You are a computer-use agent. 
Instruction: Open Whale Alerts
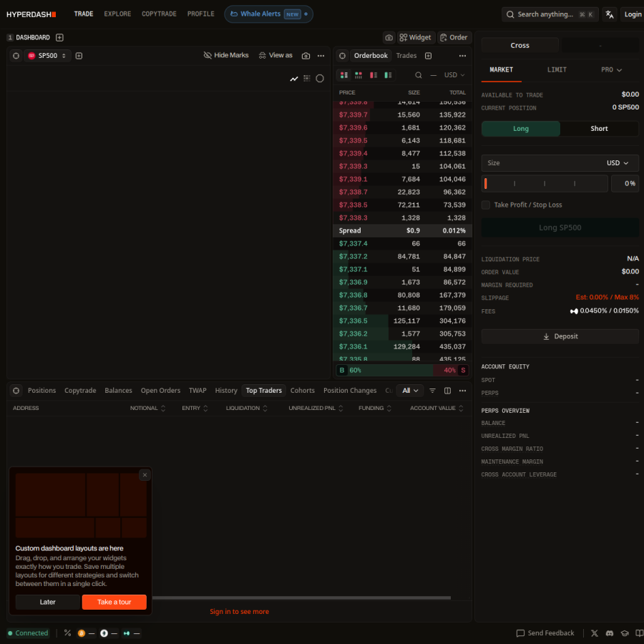(x=268, y=14)
